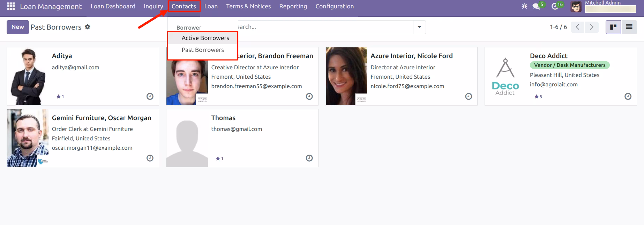Click thomas@gmail.com email text
Image resolution: width=644 pixels, height=225 pixels.
coord(237,129)
